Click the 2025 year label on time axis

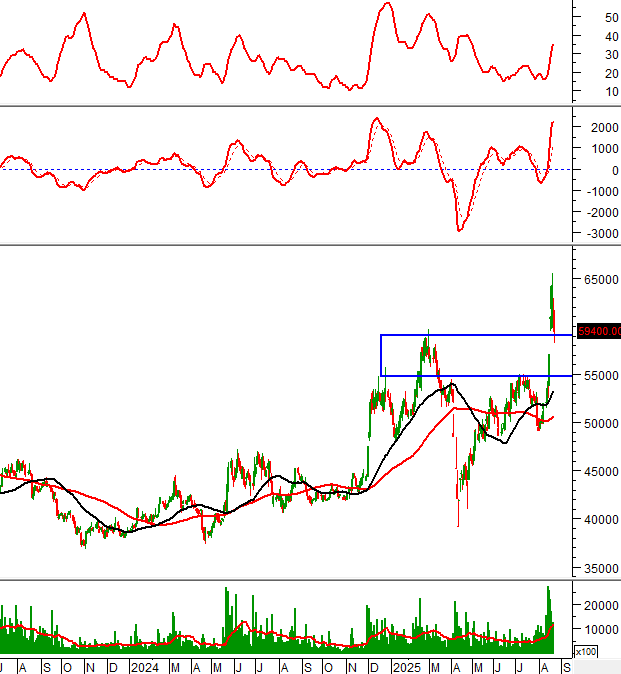point(407,668)
